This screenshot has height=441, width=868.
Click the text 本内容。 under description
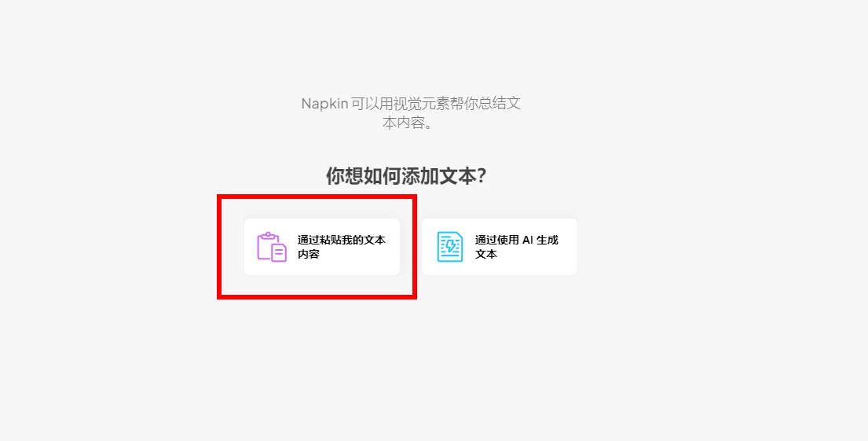(407, 123)
